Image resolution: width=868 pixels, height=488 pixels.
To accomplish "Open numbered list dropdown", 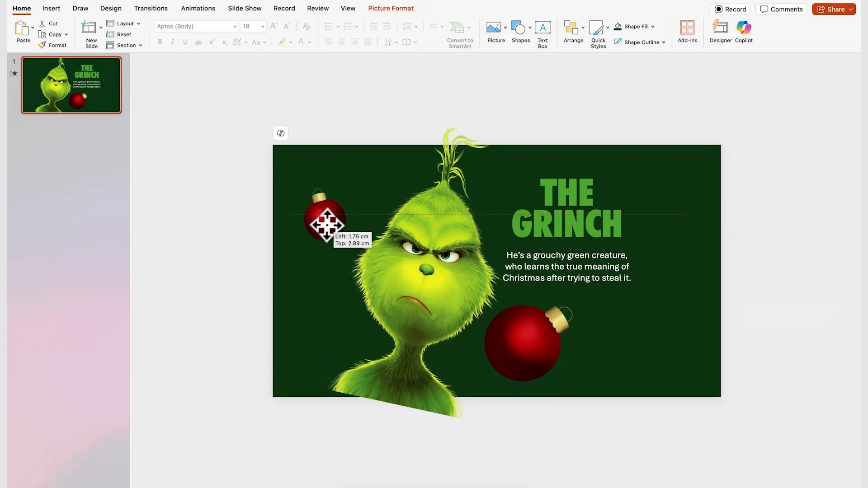I will pyautogui.click(x=357, y=26).
